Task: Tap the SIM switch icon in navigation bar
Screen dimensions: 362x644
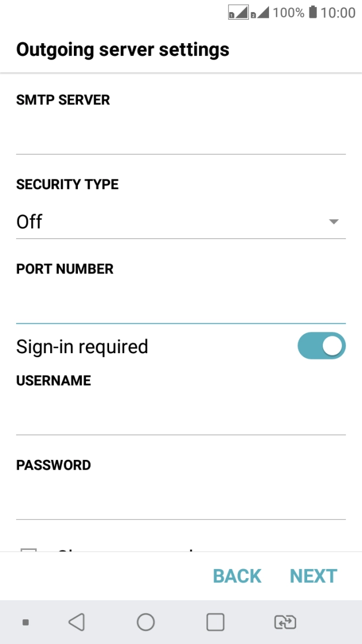Action: pyautogui.click(x=285, y=621)
